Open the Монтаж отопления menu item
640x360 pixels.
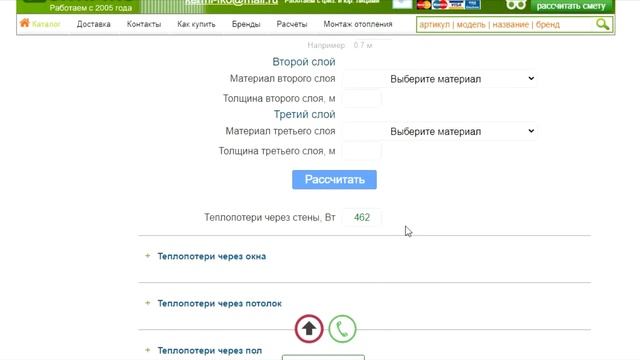pyautogui.click(x=358, y=24)
